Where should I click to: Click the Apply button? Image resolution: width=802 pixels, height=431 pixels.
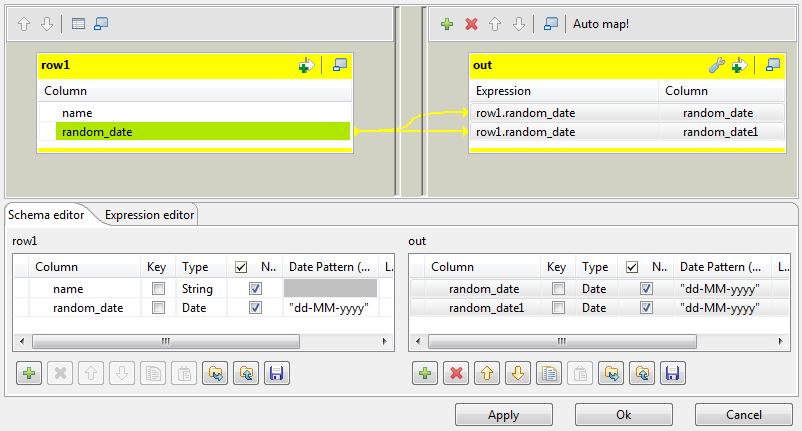click(504, 415)
